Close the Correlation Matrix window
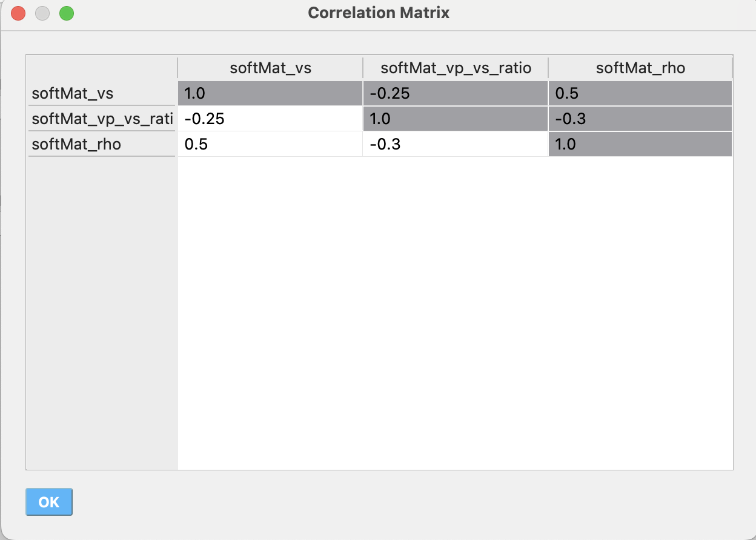The image size is (756, 540). [18, 13]
